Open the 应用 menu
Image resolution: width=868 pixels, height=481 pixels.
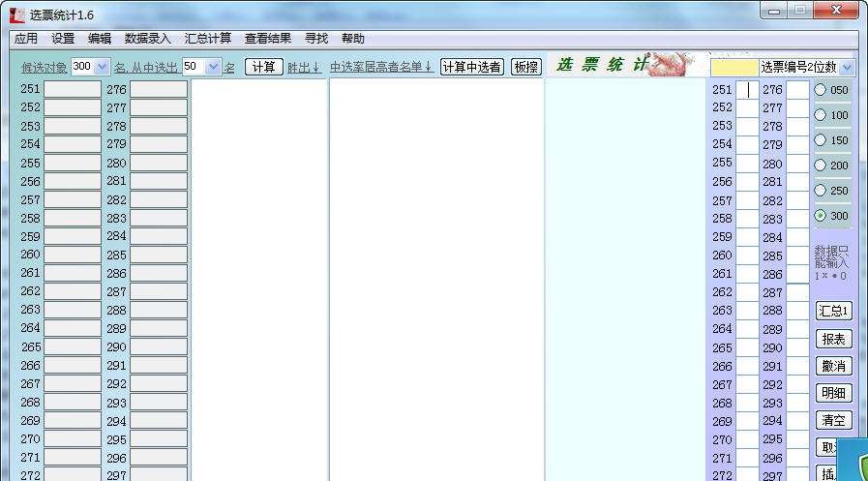pos(26,38)
